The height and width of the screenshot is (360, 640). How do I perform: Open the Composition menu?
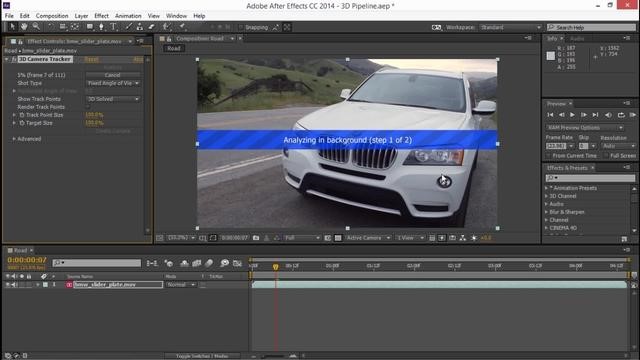pos(52,16)
